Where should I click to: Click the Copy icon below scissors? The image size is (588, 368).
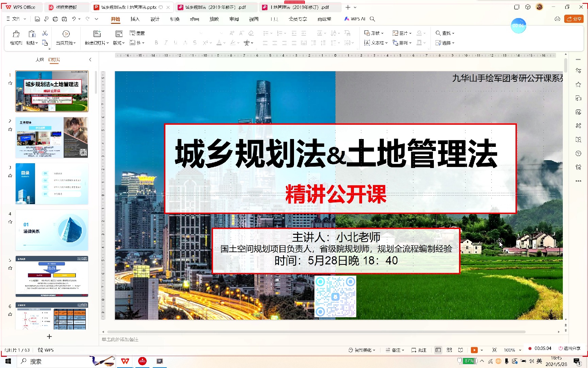pos(45,43)
